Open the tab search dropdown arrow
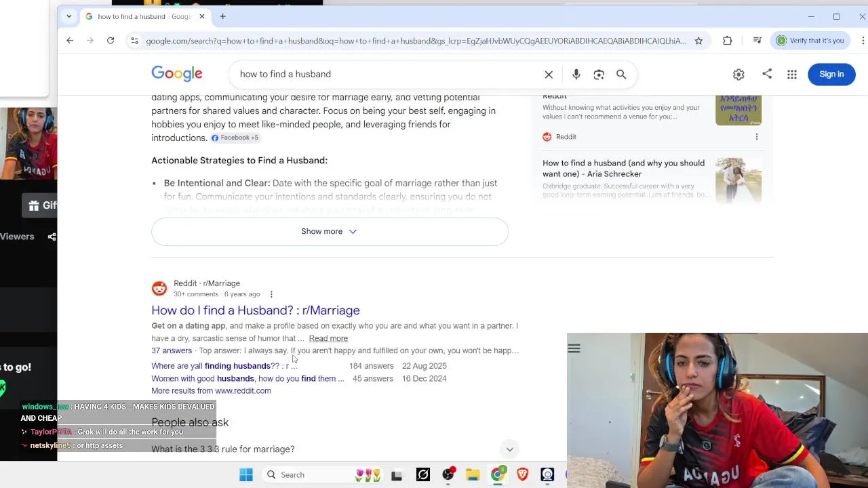 tap(68, 16)
